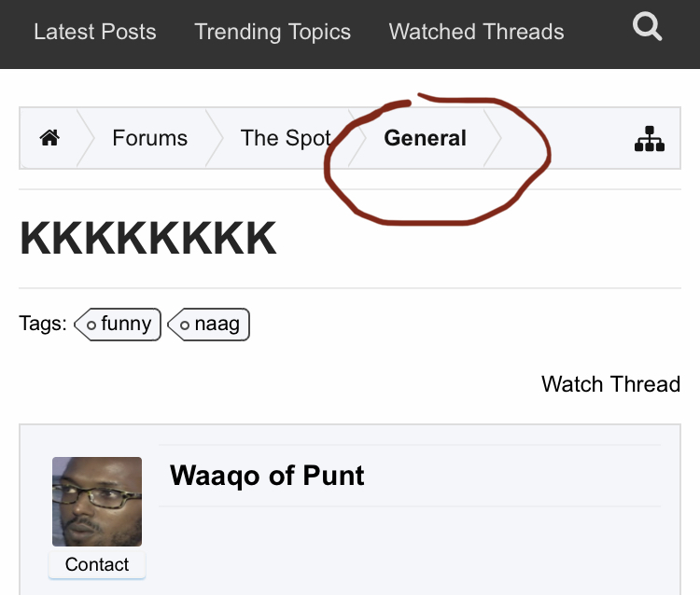The image size is (700, 595).
Task: Click the naag tag
Action: point(208,325)
